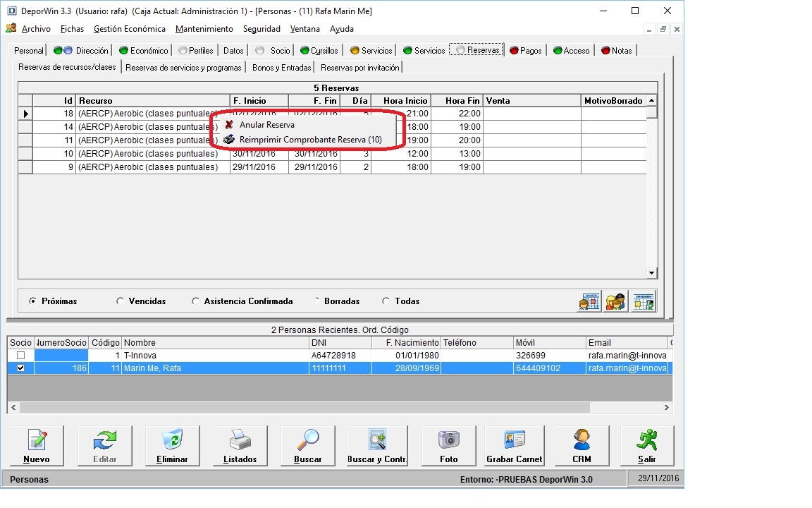
Task: Open the Reservas por invitación sub-tab
Action: click(360, 68)
